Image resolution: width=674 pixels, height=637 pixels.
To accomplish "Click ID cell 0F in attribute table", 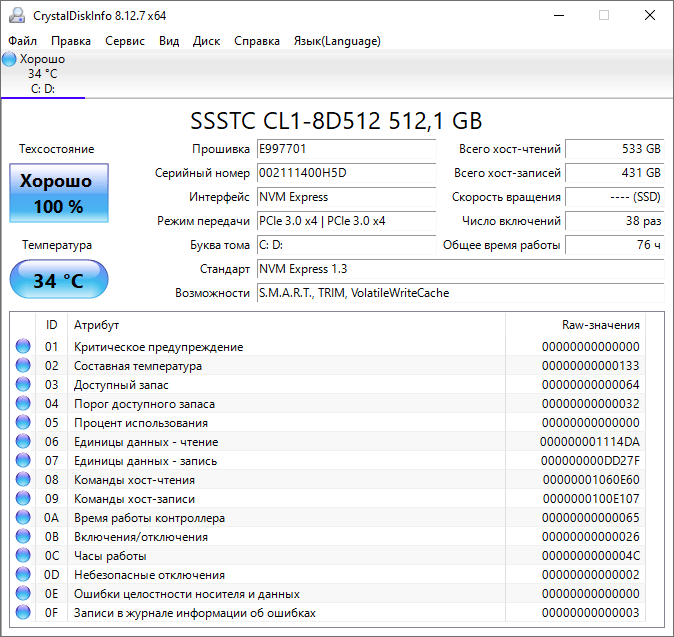I will click(x=51, y=613).
